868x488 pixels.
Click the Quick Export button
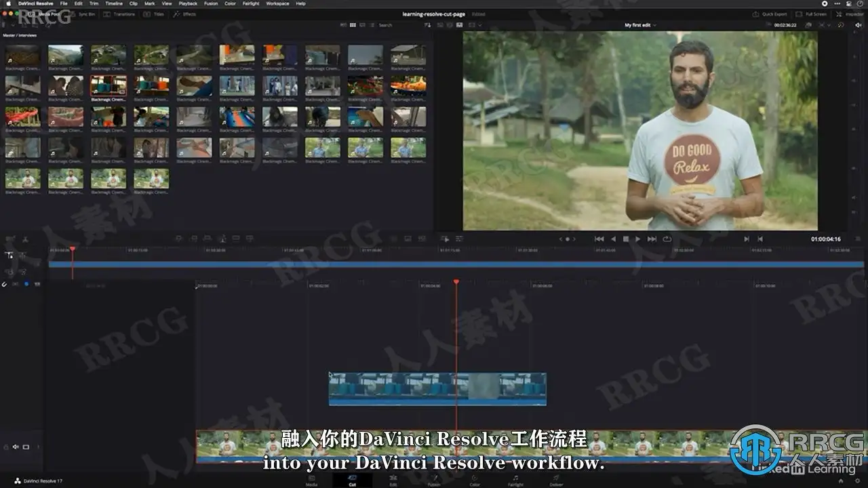770,14
